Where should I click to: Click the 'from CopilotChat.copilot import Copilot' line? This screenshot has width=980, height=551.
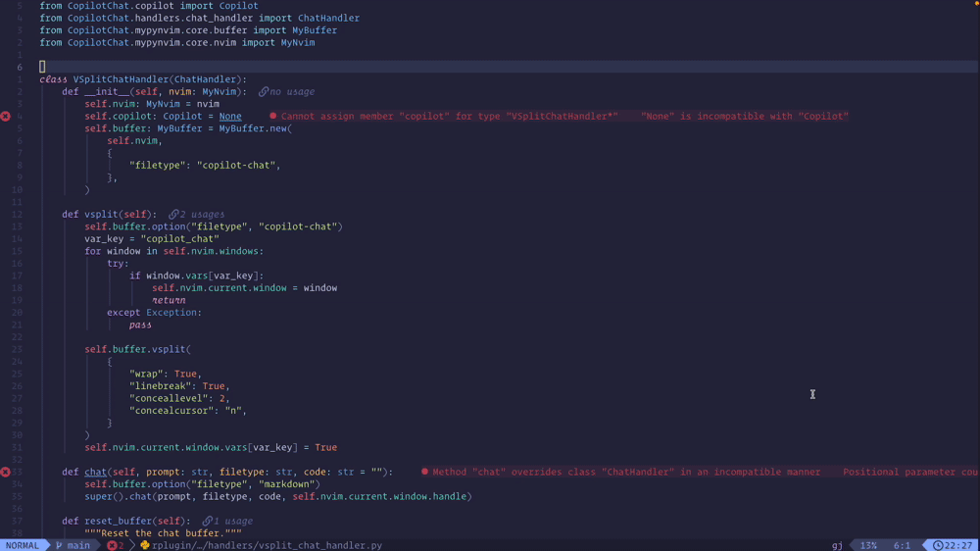point(149,6)
